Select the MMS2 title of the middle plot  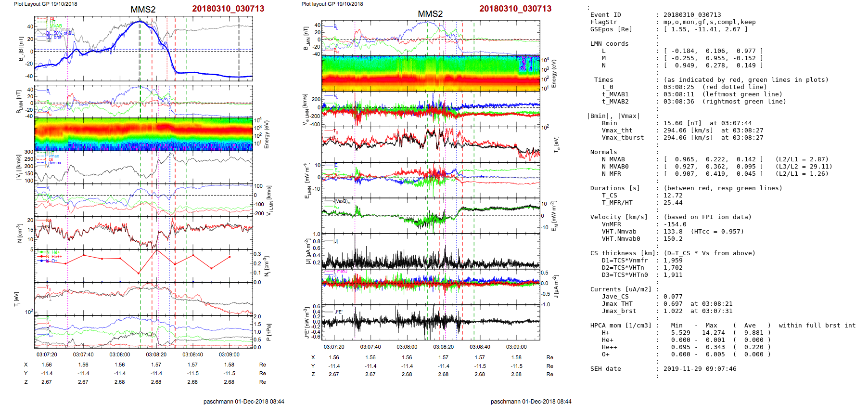coord(430,14)
